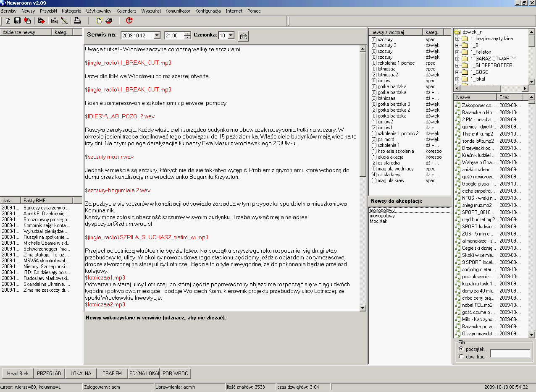Click the $szczuty mazur.wav red line
The width and height of the screenshot is (536, 392).
109,157
